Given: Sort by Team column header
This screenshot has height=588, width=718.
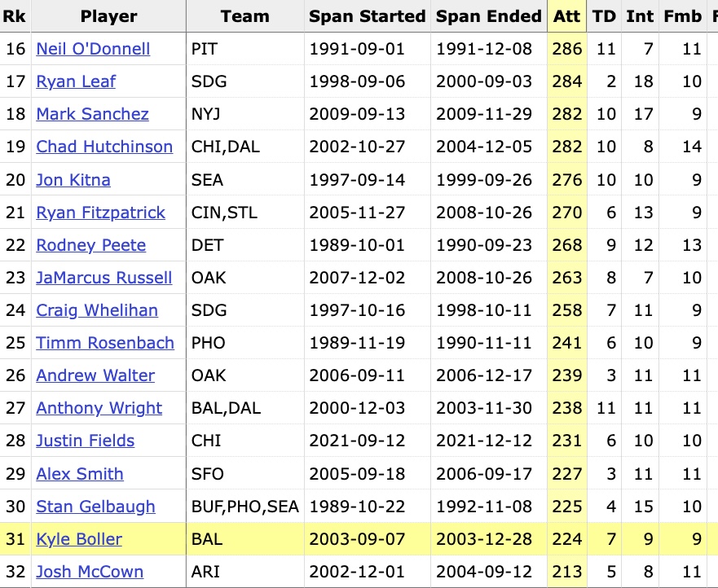Looking at the screenshot, I should pyautogui.click(x=245, y=16).
